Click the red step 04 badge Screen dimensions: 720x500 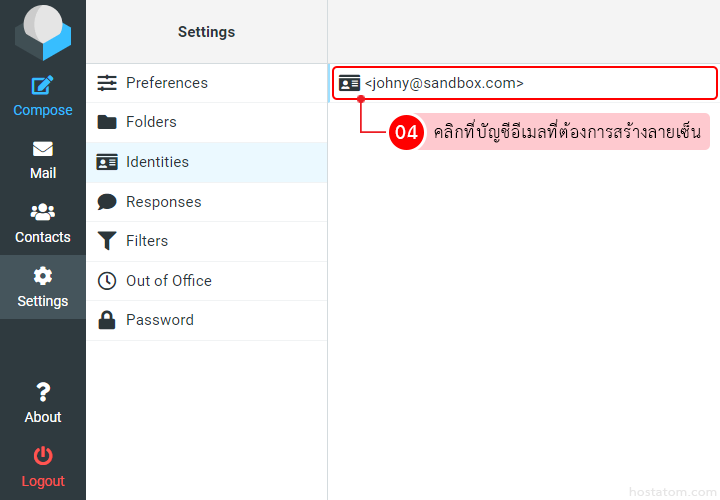[405, 132]
